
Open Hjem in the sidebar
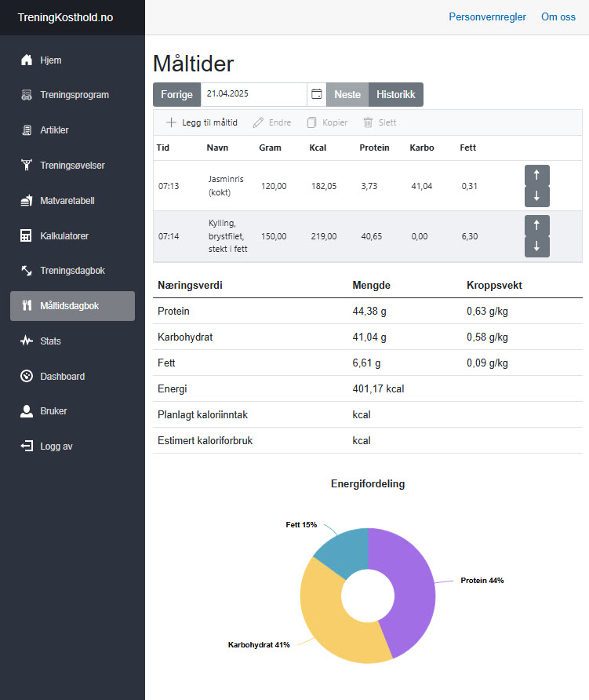click(72, 60)
